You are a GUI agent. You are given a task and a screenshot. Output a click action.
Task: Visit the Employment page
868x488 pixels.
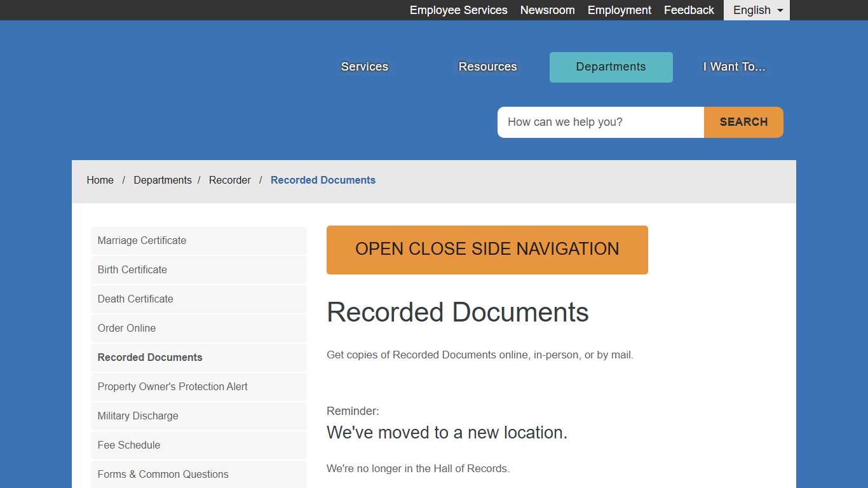pos(619,10)
